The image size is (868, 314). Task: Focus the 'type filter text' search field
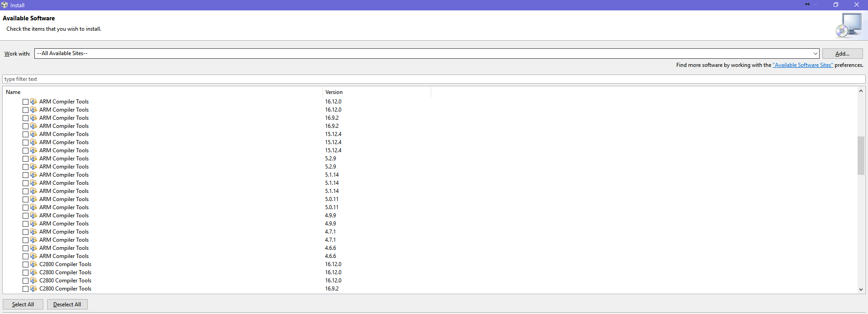click(434, 79)
